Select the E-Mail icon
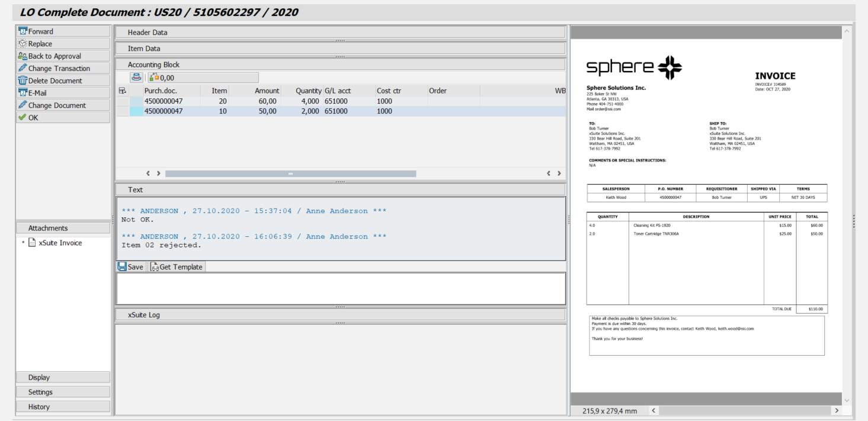Viewport: 868px width, 421px height. click(24, 92)
